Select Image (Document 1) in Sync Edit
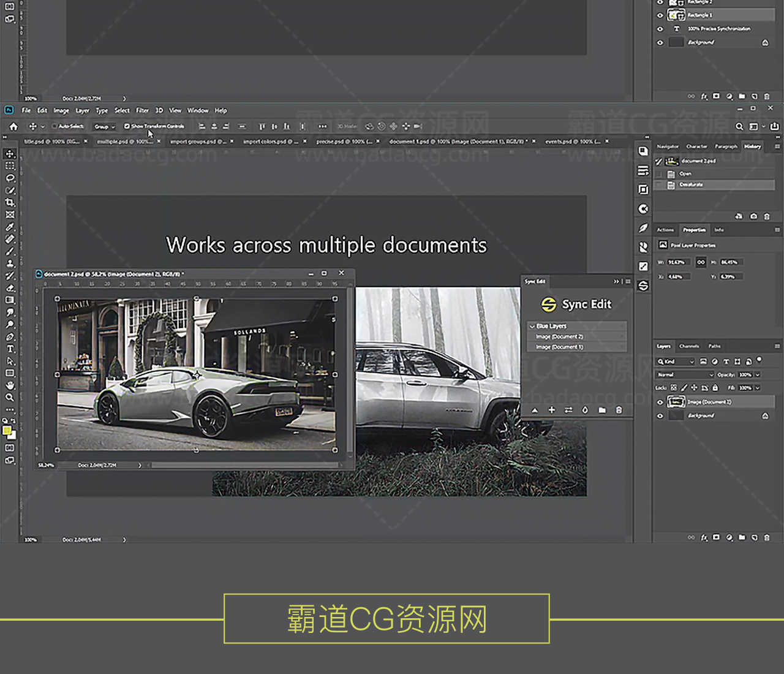 (560, 347)
